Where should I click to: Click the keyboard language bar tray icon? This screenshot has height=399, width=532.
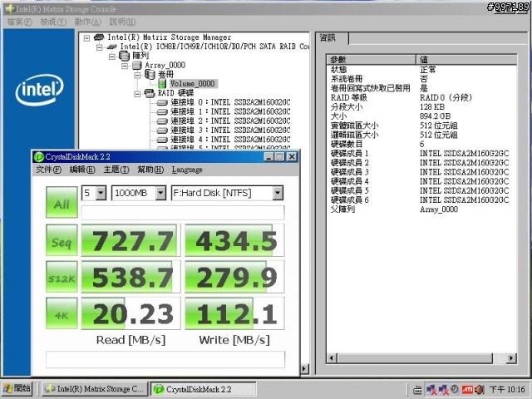(417, 390)
